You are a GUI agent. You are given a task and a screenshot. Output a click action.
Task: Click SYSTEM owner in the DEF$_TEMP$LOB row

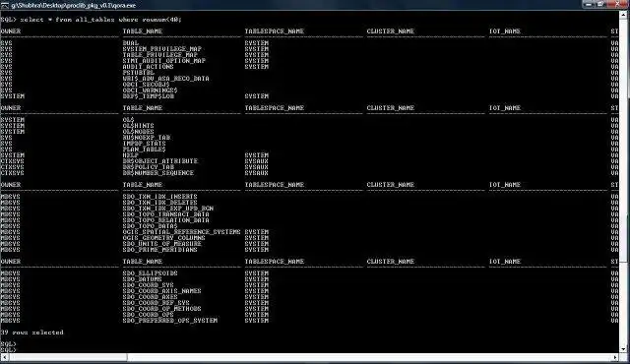click(x=13, y=96)
